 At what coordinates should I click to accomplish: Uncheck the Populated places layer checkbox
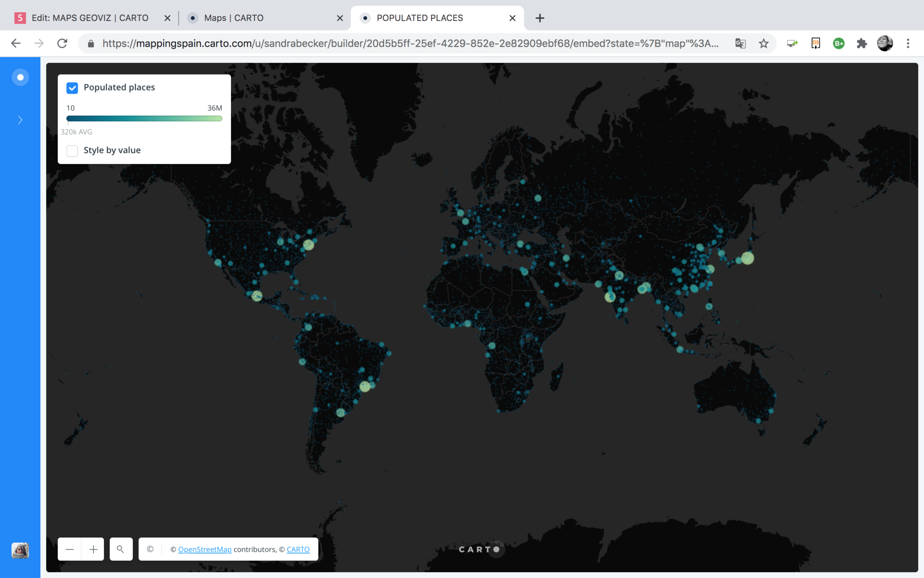72,88
